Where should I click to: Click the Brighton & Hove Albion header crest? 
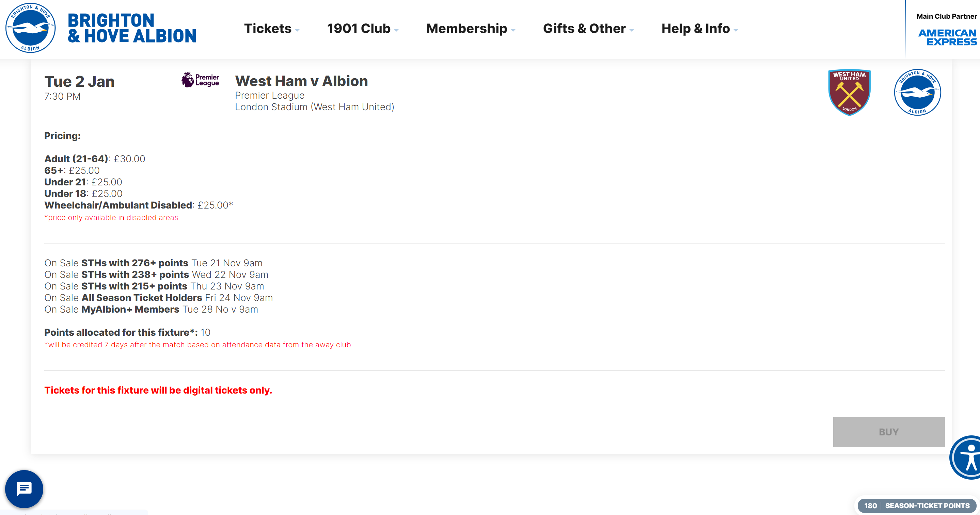click(30, 28)
